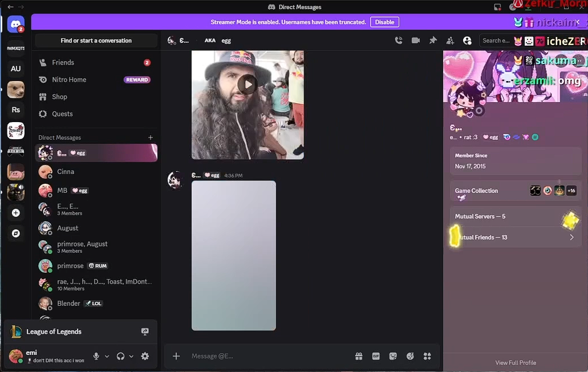Open Discord home direct messages icon
This screenshot has height=372, width=588.
tap(16, 25)
